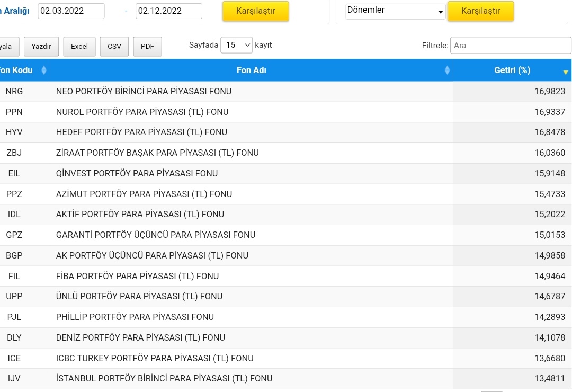The width and height of the screenshot is (572, 392).
Task: Click return value 15,9148
Action: coord(550,173)
